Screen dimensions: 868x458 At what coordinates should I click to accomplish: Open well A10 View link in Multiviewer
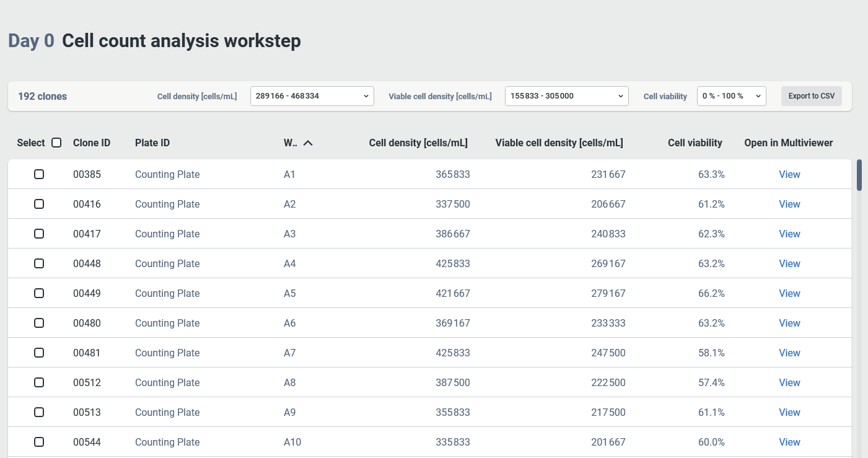[x=789, y=442]
